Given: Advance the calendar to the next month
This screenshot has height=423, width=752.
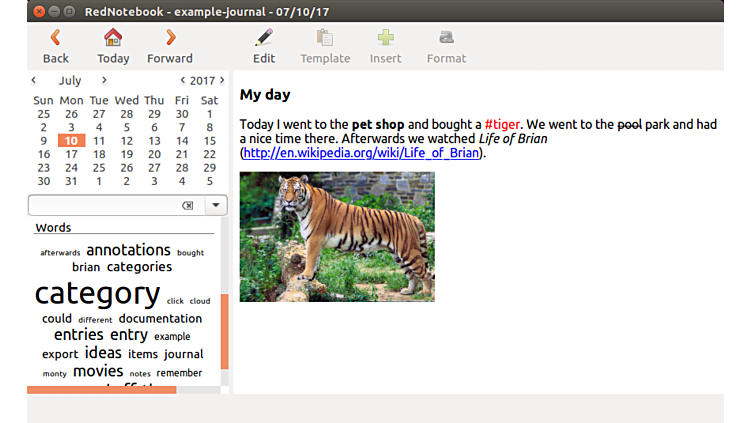Looking at the screenshot, I should pyautogui.click(x=103, y=80).
